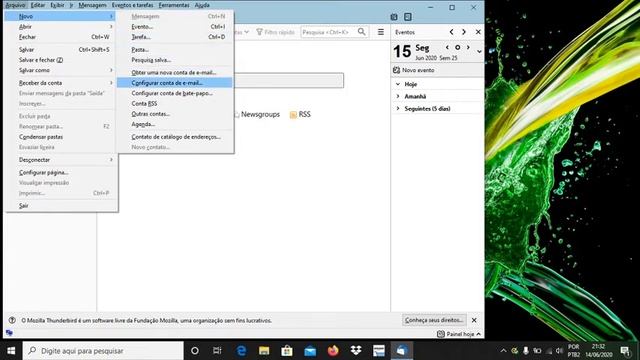Screen dimensions: 640x360
Task: Click the online status icon bottom left
Action: pyautogui.click(x=9, y=333)
